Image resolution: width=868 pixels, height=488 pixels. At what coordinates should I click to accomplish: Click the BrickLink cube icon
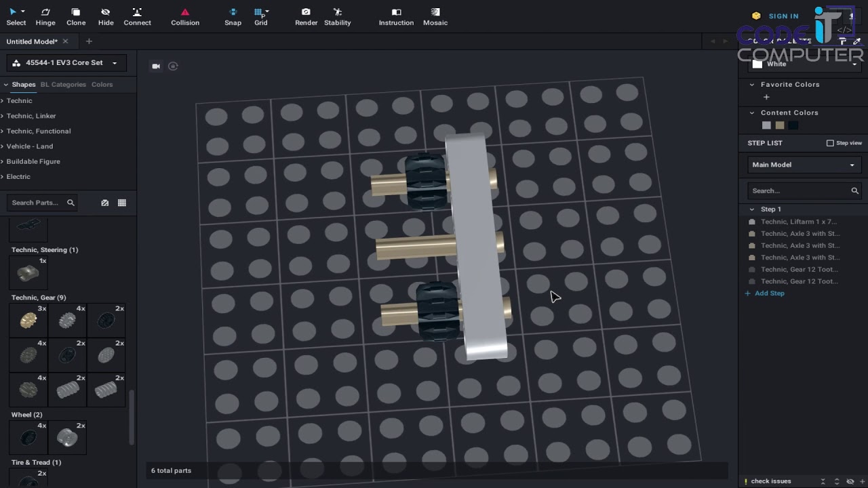click(x=756, y=16)
